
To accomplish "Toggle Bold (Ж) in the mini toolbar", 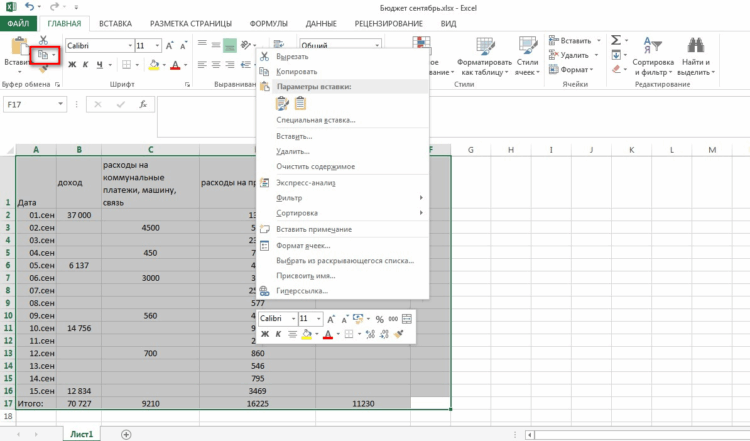I will coord(265,334).
